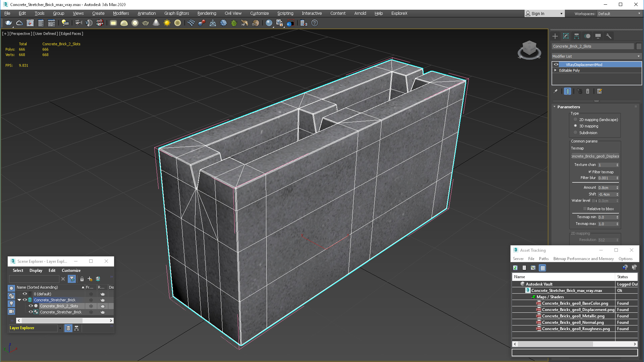Click Amount value spinner arrows
The image size is (644, 362).
(x=617, y=188)
